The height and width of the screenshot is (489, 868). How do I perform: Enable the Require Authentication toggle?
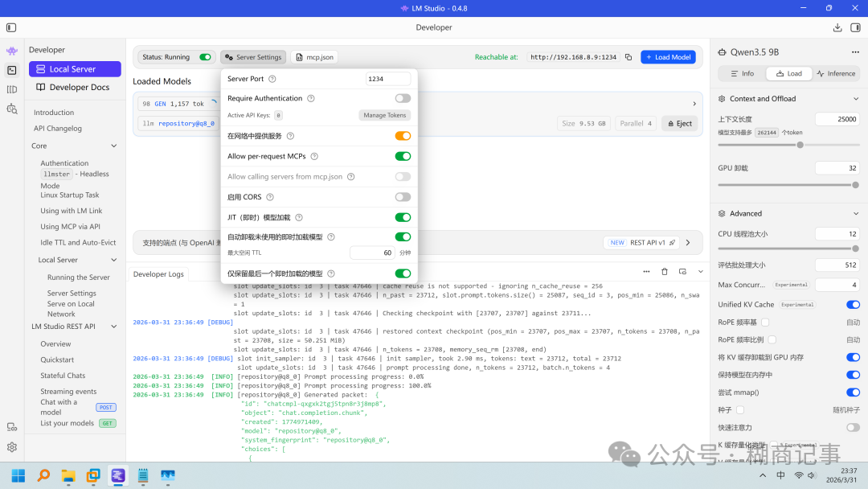[403, 98]
